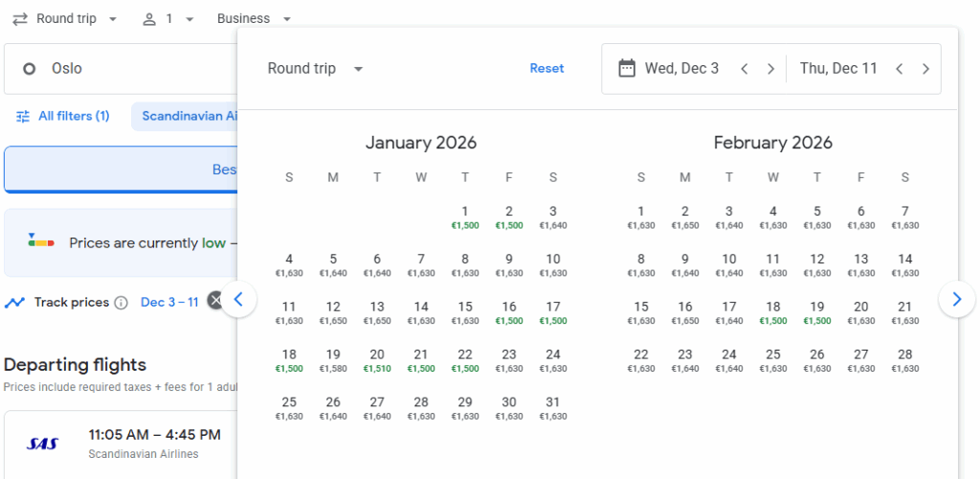Reset the selected dates
The image size is (980, 479).
[x=546, y=69]
